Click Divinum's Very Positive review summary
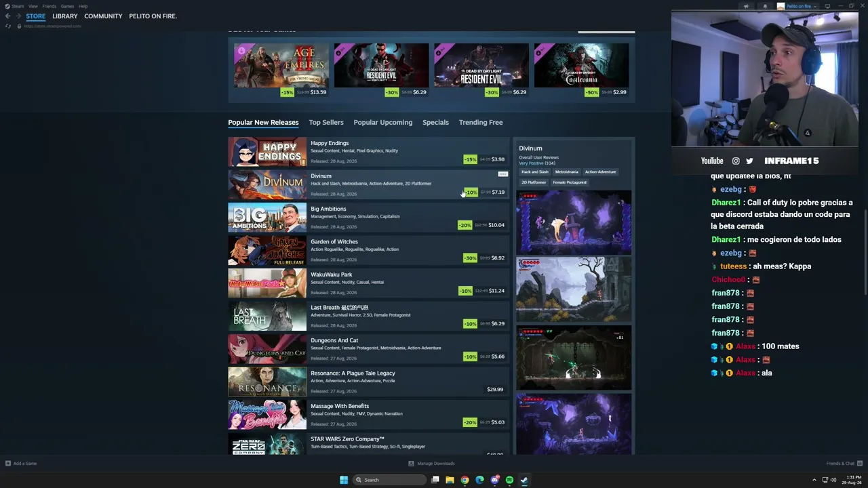868x488 pixels. [531, 163]
